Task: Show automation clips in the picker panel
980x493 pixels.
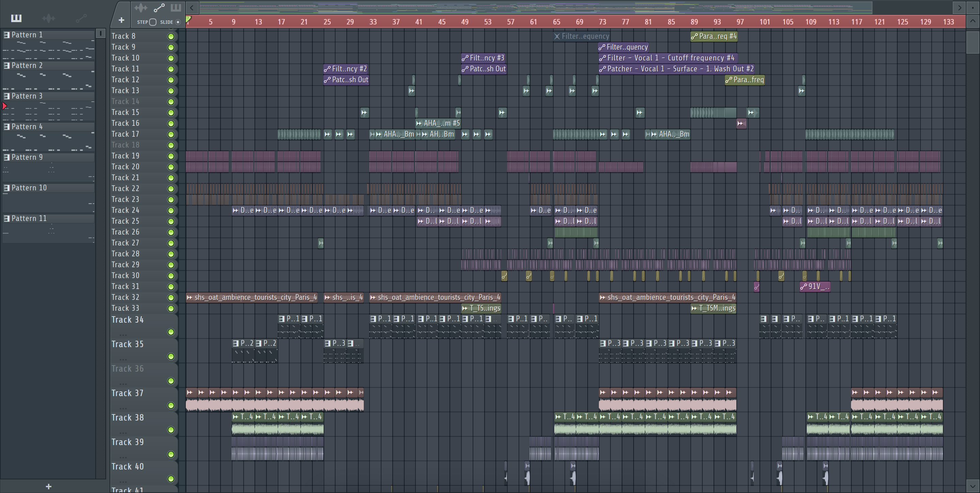Action: (x=81, y=18)
